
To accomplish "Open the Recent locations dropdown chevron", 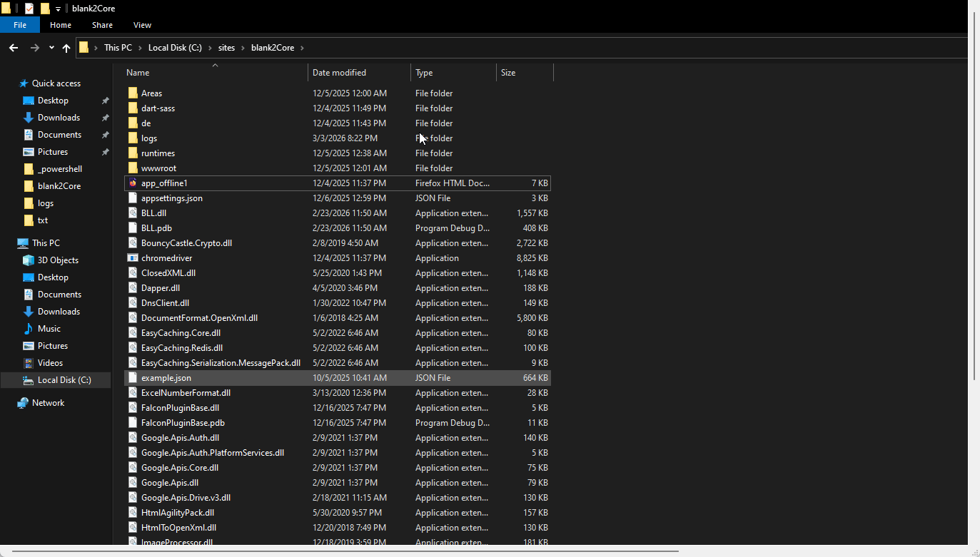I will (x=51, y=48).
